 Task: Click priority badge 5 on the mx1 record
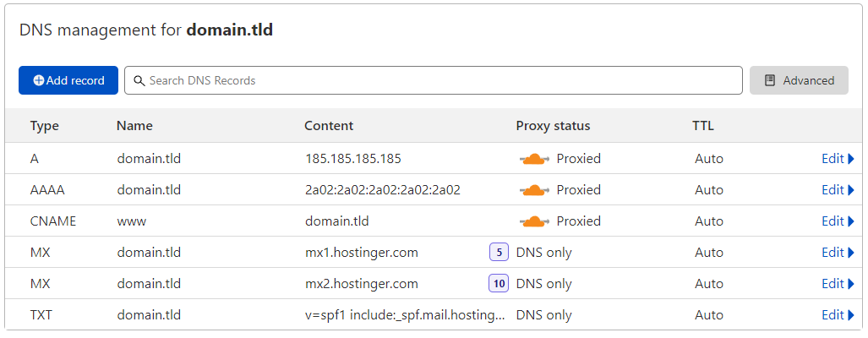tap(499, 252)
